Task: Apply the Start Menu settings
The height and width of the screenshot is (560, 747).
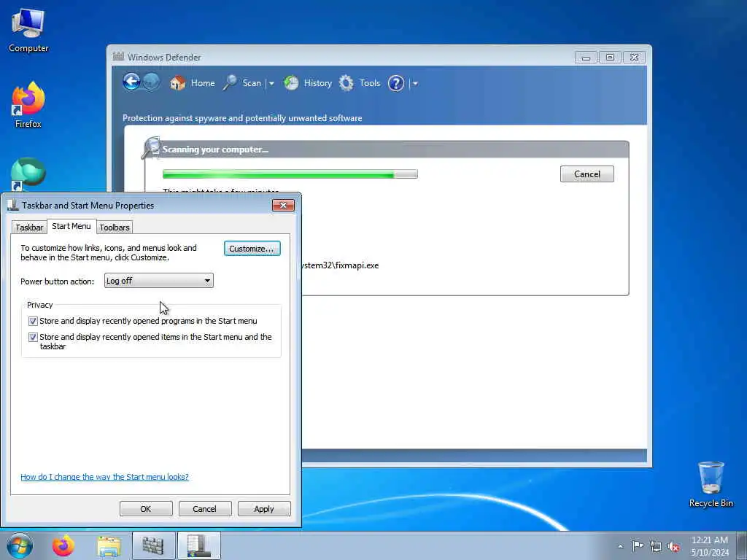Action: click(264, 508)
